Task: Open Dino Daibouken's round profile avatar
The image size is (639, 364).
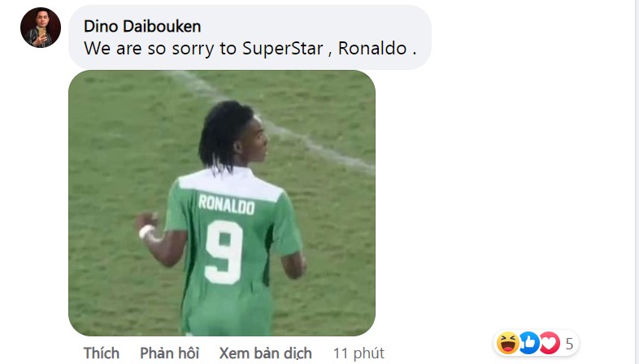Action: [x=41, y=28]
